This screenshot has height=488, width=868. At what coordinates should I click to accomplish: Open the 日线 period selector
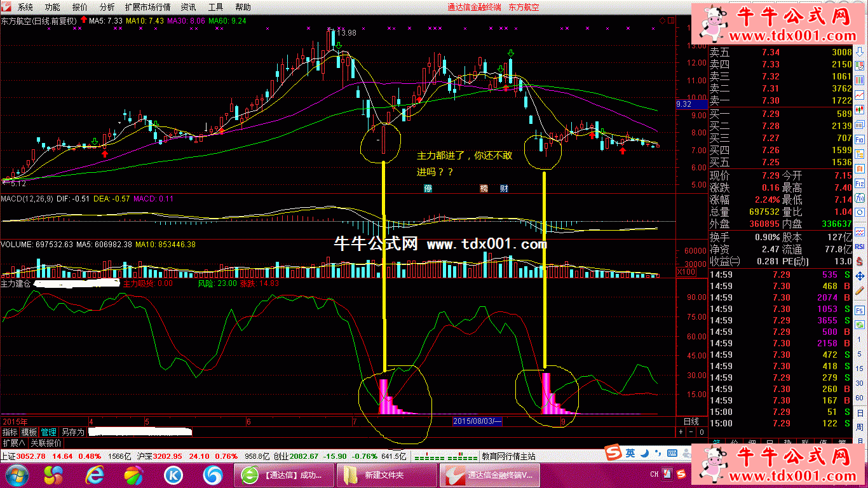(x=691, y=421)
